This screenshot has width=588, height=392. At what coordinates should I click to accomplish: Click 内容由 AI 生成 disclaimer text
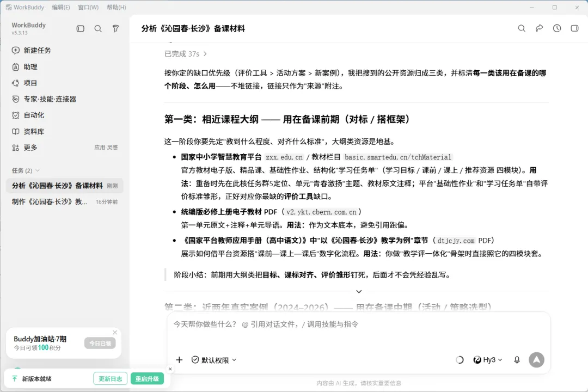358,383
